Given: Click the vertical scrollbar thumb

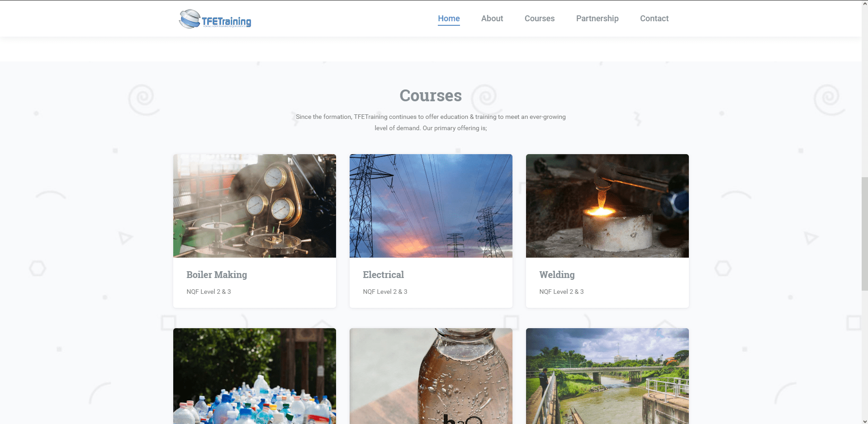Looking at the screenshot, I should pos(864,234).
